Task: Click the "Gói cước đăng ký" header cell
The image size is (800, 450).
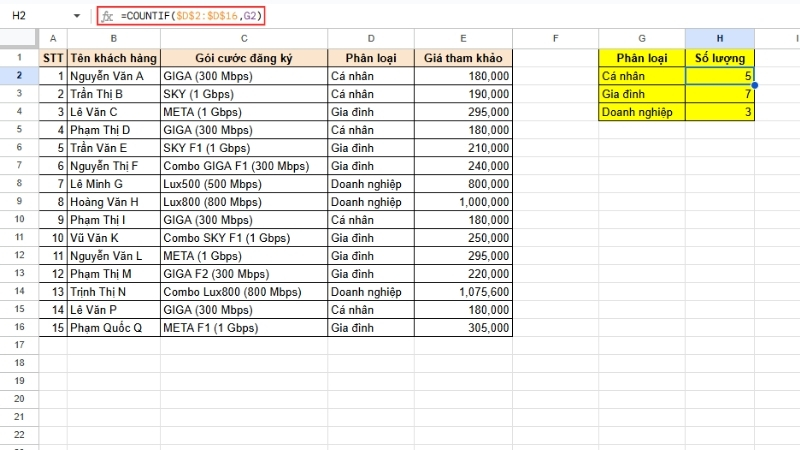Action: 244,57
